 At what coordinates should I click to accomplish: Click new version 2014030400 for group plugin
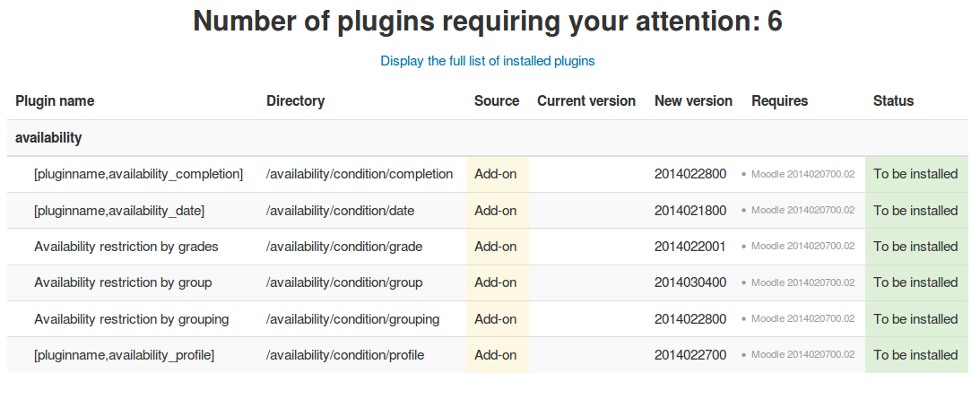tap(690, 283)
